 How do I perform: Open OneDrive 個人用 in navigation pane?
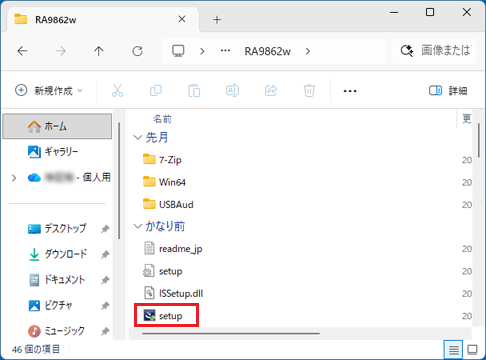coord(69,177)
